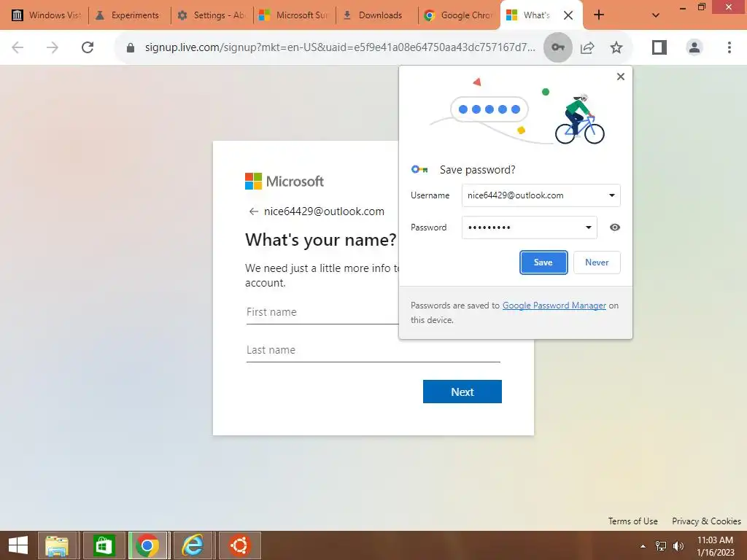The width and height of the screenshot is (747, 560).
Task: Open Chrome's three-dot menu
Action: pos(729,47)
